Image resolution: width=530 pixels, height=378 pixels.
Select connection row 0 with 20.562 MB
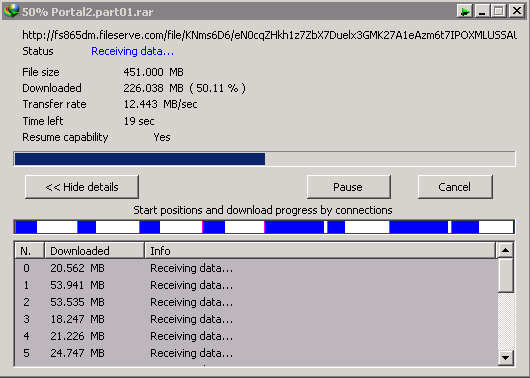coord(256,268)
